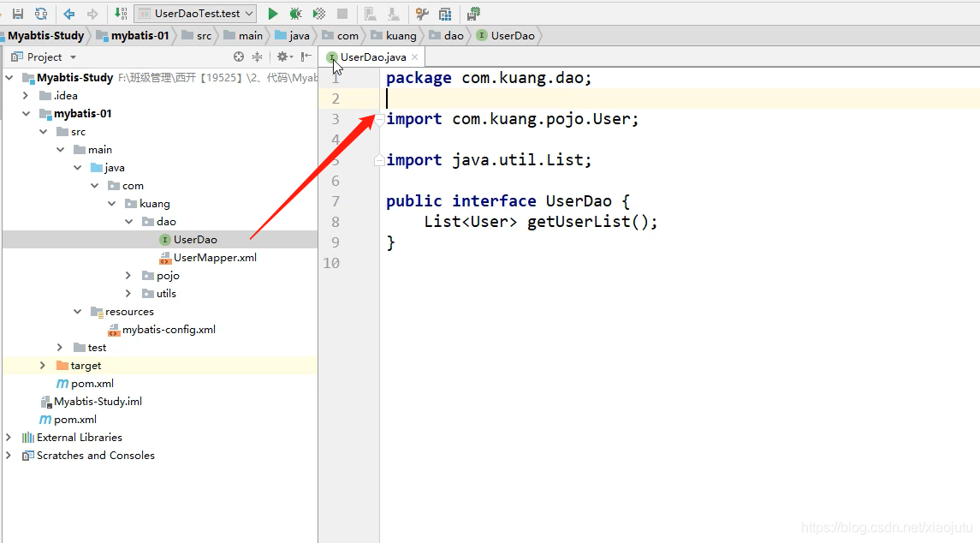The width and height of the screenshot is (980, 543).
Task: Click Myabtis-Study in the breadcrumb bar
Action: (45, 36)
